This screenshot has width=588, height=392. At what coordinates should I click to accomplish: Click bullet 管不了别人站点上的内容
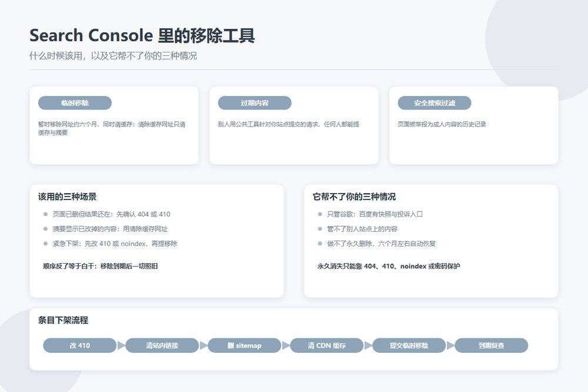pyautogui.click(x=362, y=229)
